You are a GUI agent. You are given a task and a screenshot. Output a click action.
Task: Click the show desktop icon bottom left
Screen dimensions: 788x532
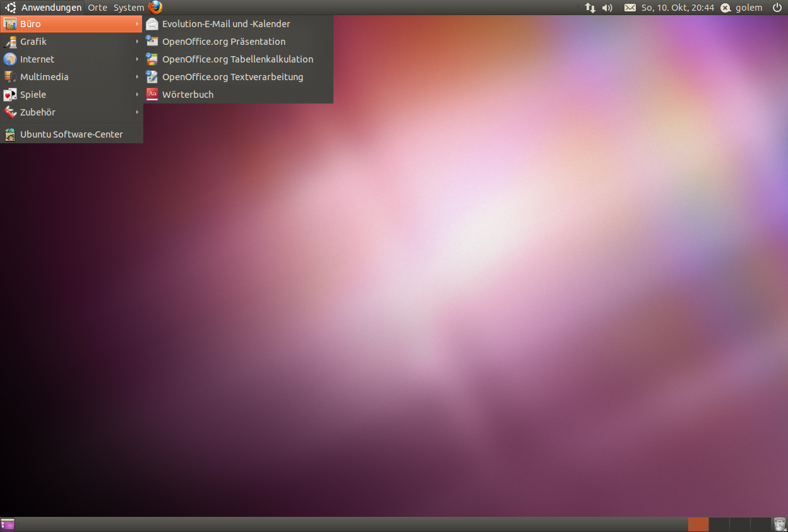(8, 524)
